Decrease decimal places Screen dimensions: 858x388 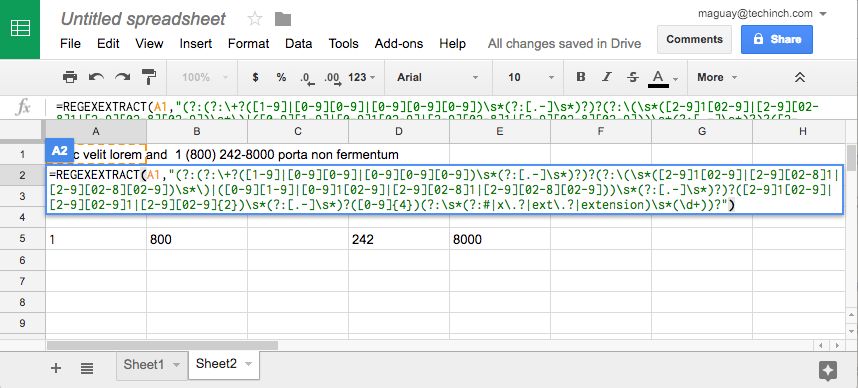click(x=307, y=78)
